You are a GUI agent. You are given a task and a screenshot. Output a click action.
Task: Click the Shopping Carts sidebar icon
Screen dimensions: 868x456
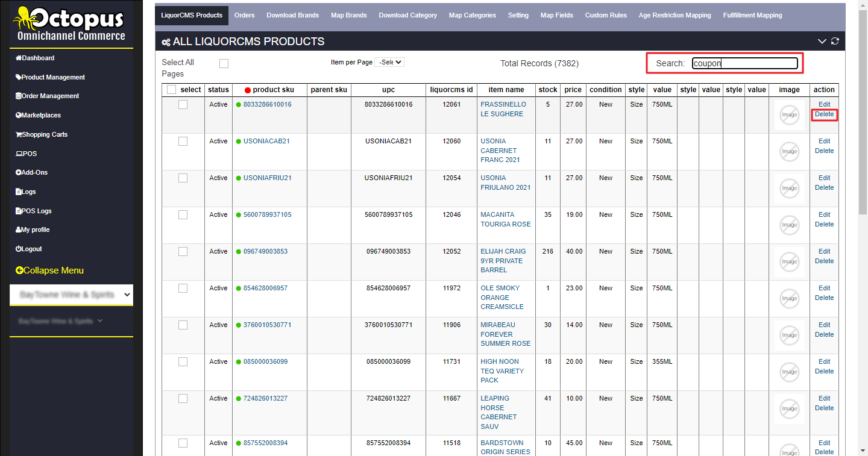[x=19, y=134]
